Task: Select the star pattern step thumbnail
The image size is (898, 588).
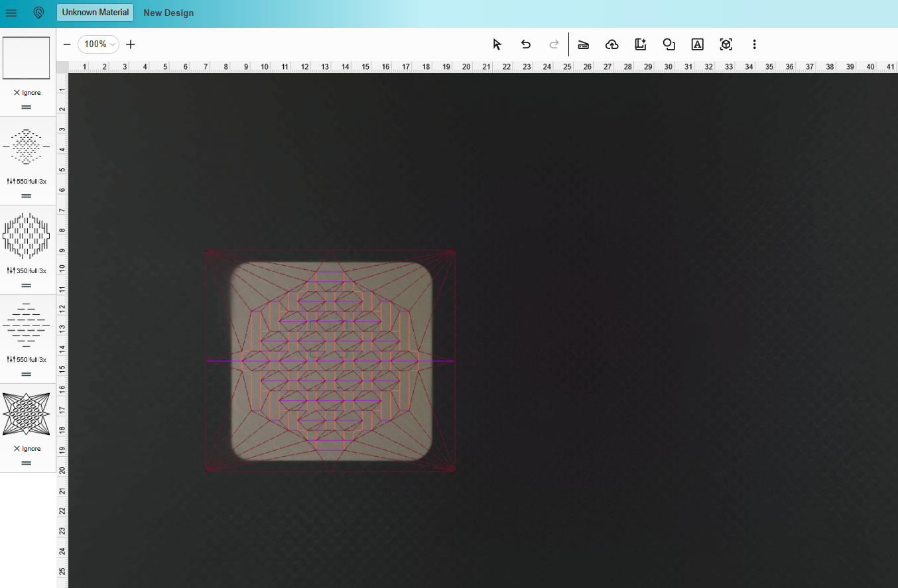Action: pyautogui.click(x=27, y=413)
